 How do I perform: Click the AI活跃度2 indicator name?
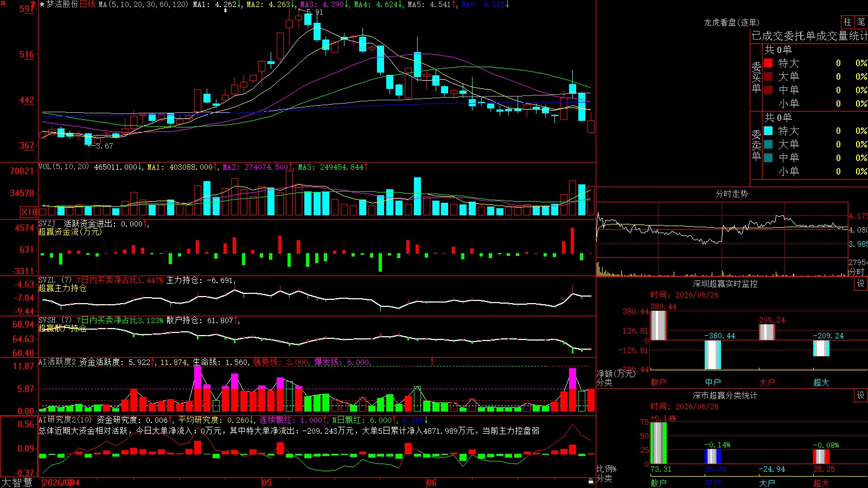coord(58,362)
